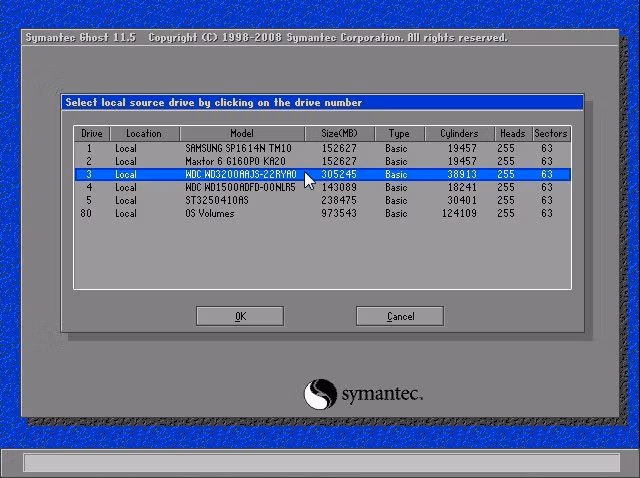Click cylinders value 124109
Viewport: 640px width, 478px height.
pos(459,213)
